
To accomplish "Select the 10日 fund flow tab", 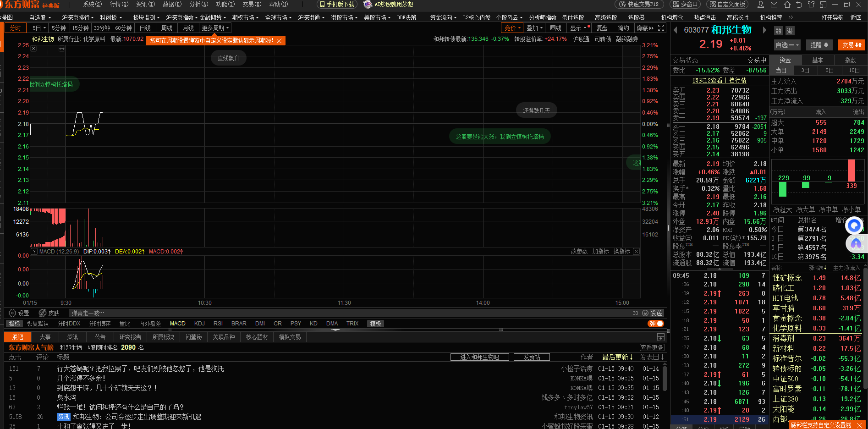I will pyautogui.click(x=854, y=70).
